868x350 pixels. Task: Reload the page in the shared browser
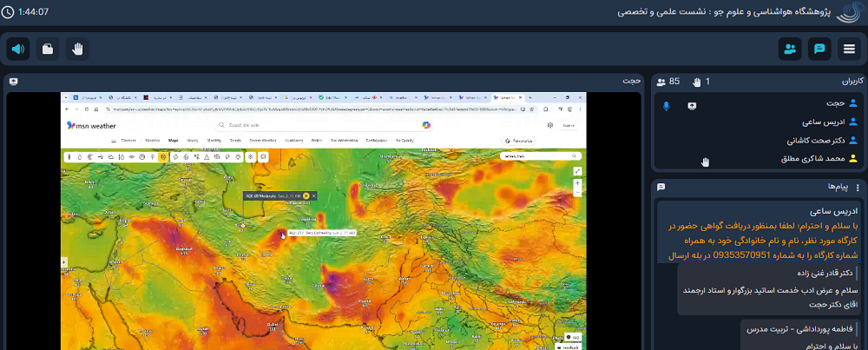86,109
